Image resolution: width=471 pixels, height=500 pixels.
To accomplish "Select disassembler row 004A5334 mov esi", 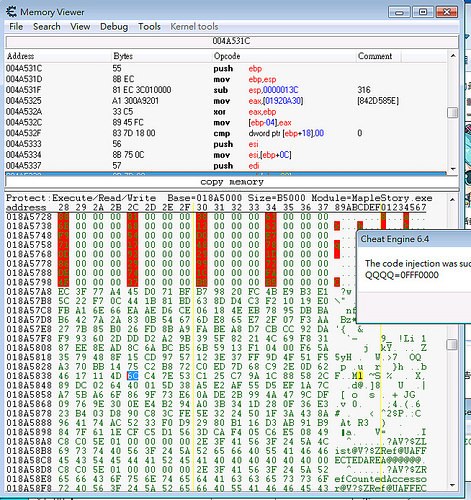I will pos(226,155).
